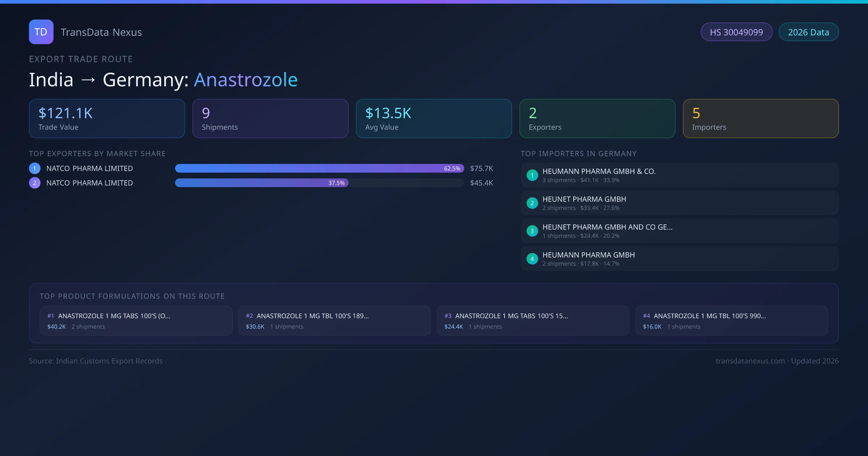Image resolution: width=868 pixels, height=456 pixels.
Task: Open formulation #1 ANASTROZOLE 1 MG TABS card
Action: (x=136, y=321)
